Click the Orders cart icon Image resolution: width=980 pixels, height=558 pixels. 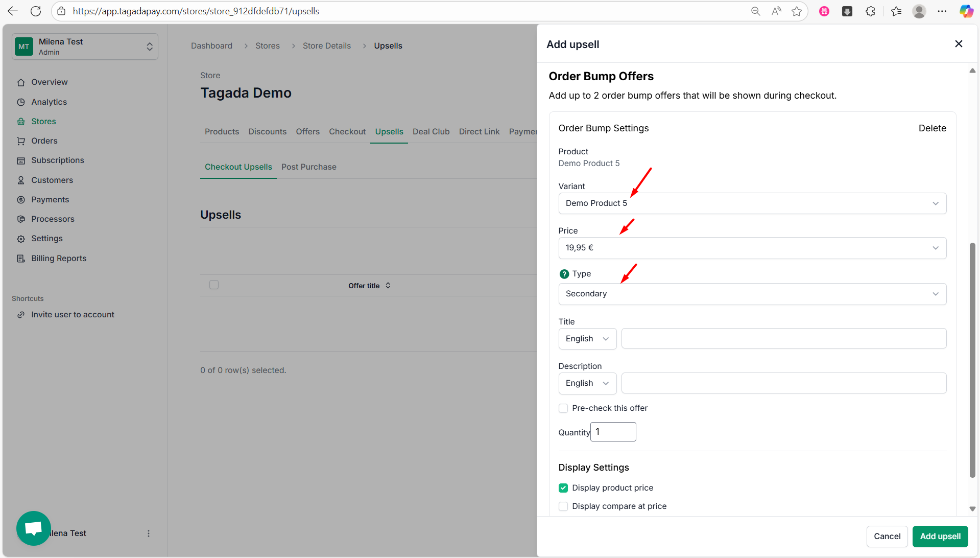coord(21,141)
